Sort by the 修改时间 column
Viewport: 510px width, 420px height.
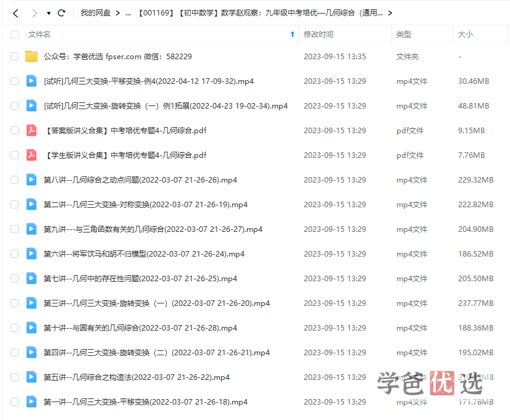click(318, 35)
